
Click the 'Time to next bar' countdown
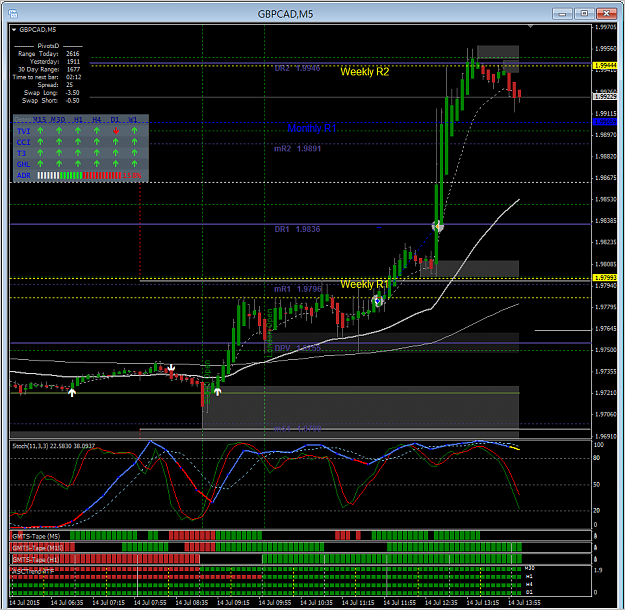coord(47,77)
